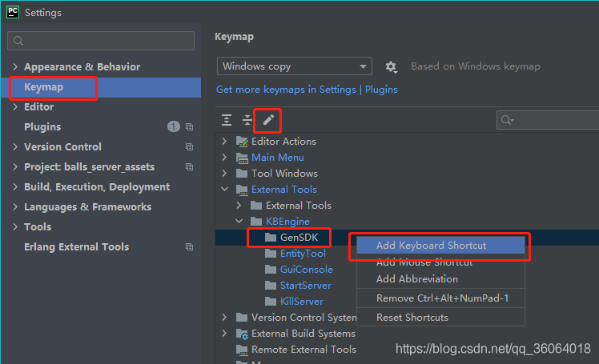Click the pencil edit shortcut icon
Image resolution: width=599 pixels, height=364 pixels.
pyautogui.click(x=268, y=120)
